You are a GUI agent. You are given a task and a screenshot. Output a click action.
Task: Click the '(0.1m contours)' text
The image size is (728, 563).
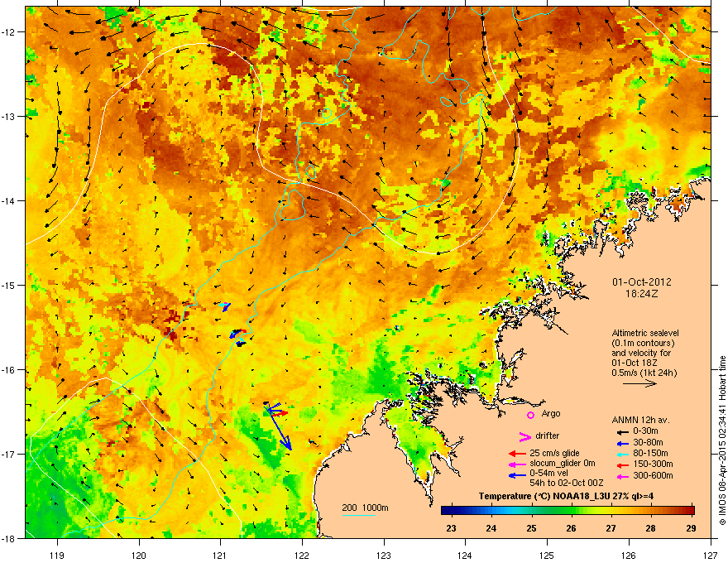click(643, 343)
